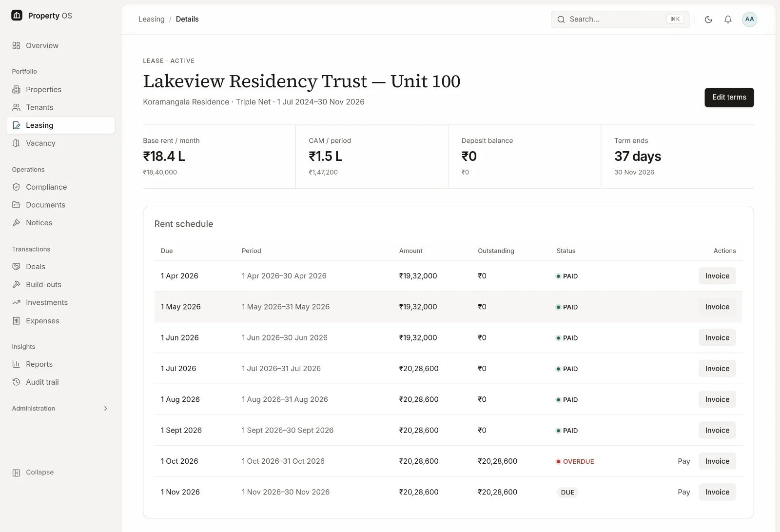The height and width of the screenshot is (532, 780).
Task: Click the ₹18.4 L base rent value
Action: click(164, 156)
